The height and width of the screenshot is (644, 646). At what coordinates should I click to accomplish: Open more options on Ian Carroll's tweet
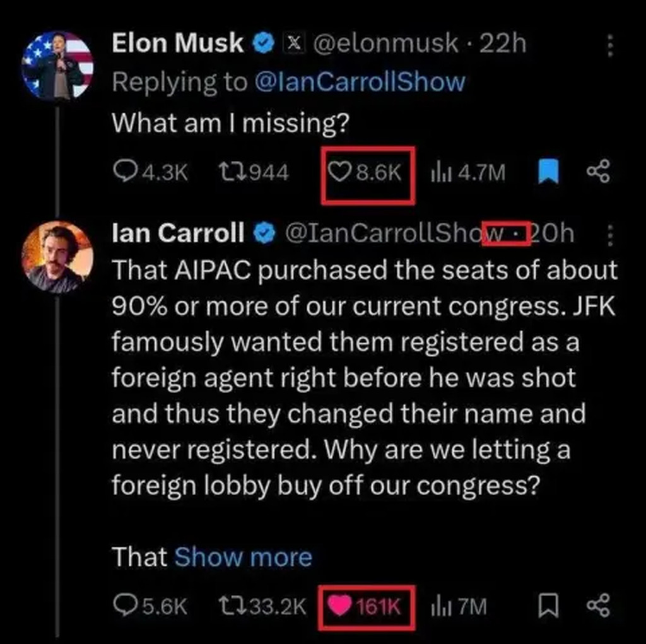point(610,235)
